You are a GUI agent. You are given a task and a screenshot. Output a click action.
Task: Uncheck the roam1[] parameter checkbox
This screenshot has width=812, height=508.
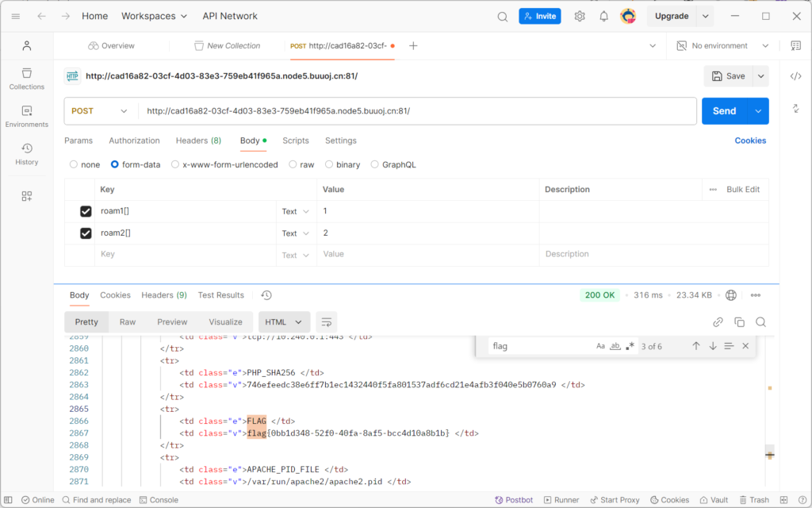point(86,211)
